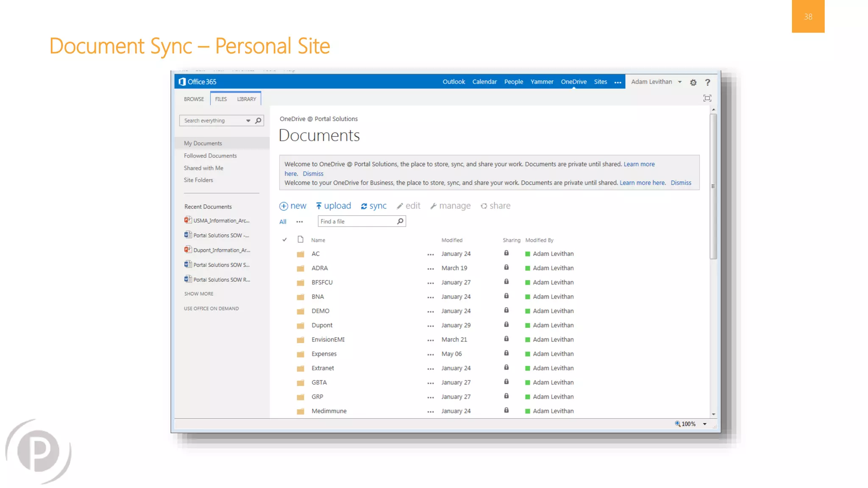Click the Word icon of Portal Solutions SOW R
Viewport: 868px width, 488px height.
188,279
